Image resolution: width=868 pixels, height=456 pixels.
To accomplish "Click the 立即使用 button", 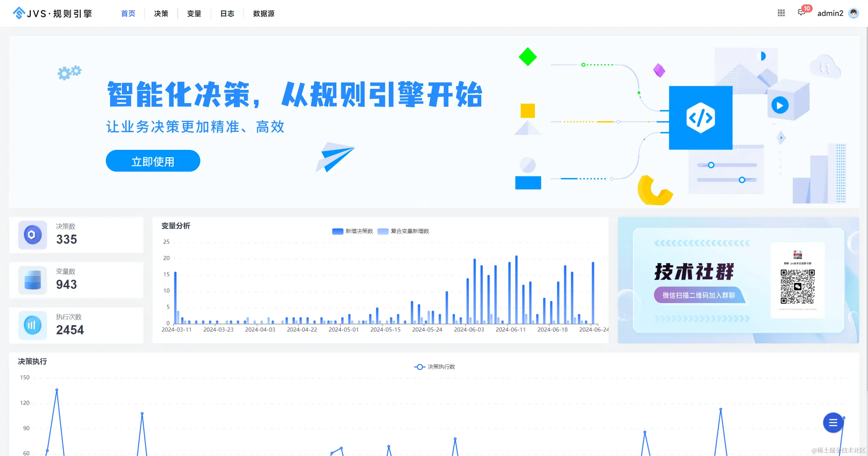I will pos(153,161).
